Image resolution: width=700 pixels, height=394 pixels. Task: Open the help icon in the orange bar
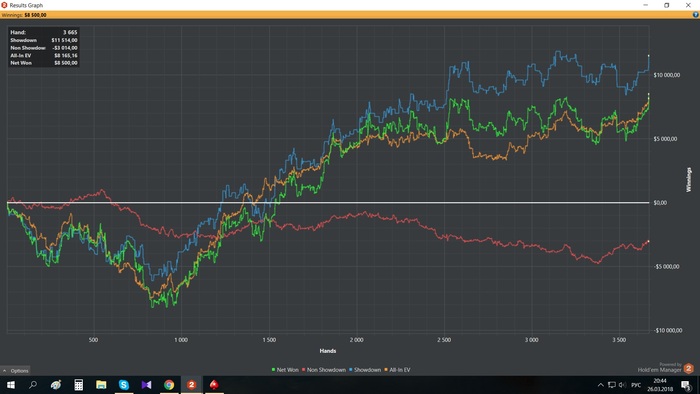pos(695,15)
